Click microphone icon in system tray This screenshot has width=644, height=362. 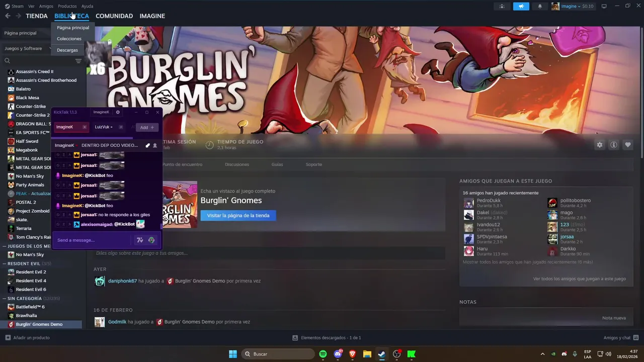point(575,354)
